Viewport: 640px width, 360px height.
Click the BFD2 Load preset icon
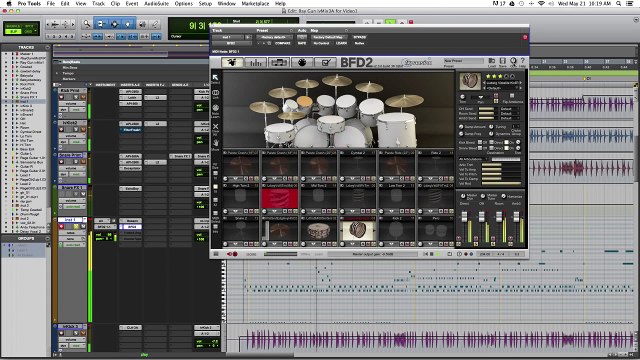[x=492, y=61]
